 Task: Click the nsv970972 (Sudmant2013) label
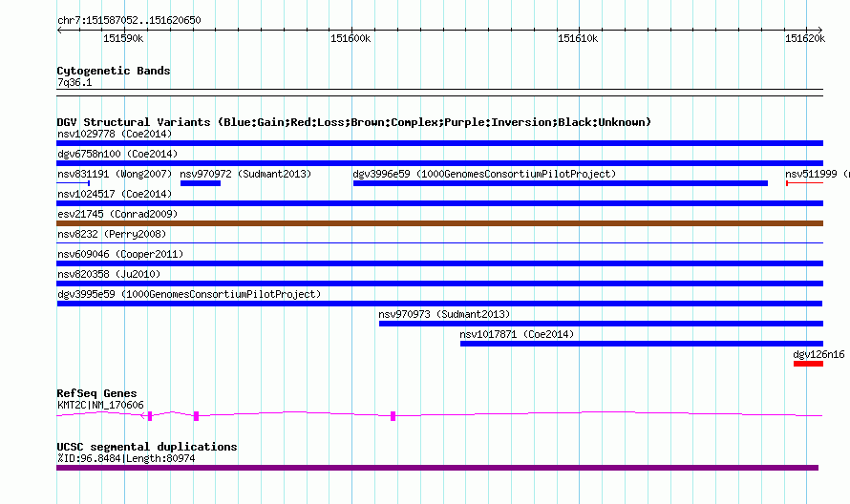click(x=245, y=174)
